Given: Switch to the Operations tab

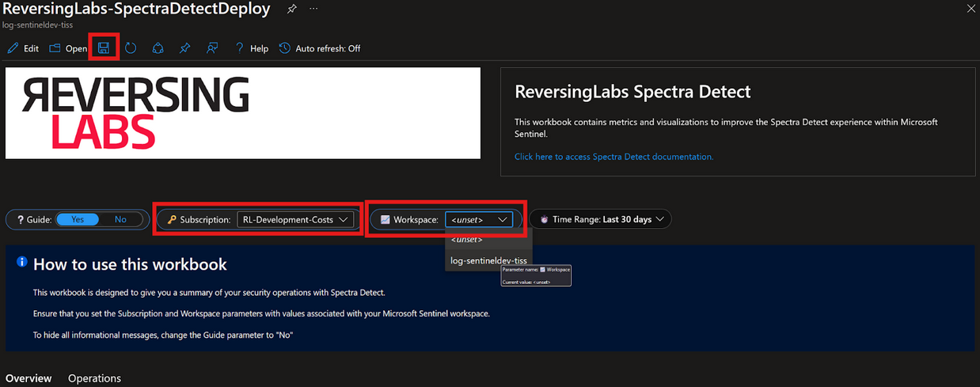Looking at the screenshot, I should pos(94,378).
